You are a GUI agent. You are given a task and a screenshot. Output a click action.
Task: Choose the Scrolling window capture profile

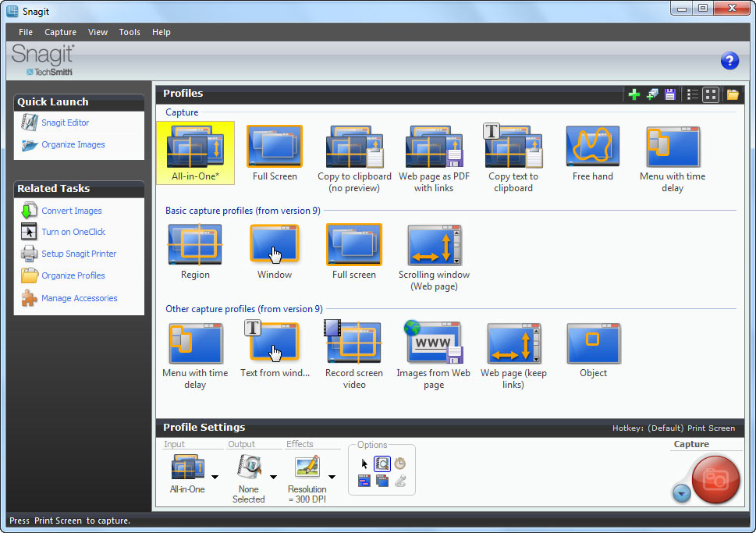pos(434,244)
